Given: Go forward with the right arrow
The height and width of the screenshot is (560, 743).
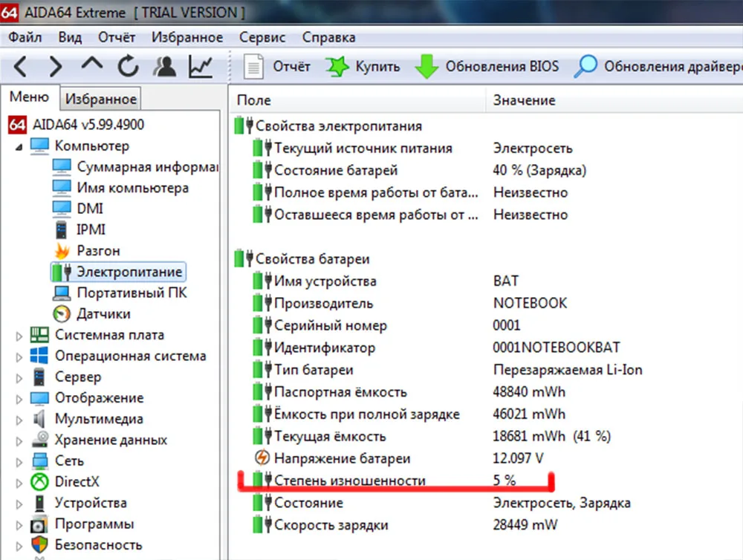Looking at the screenshot, I should pos(56,66).
